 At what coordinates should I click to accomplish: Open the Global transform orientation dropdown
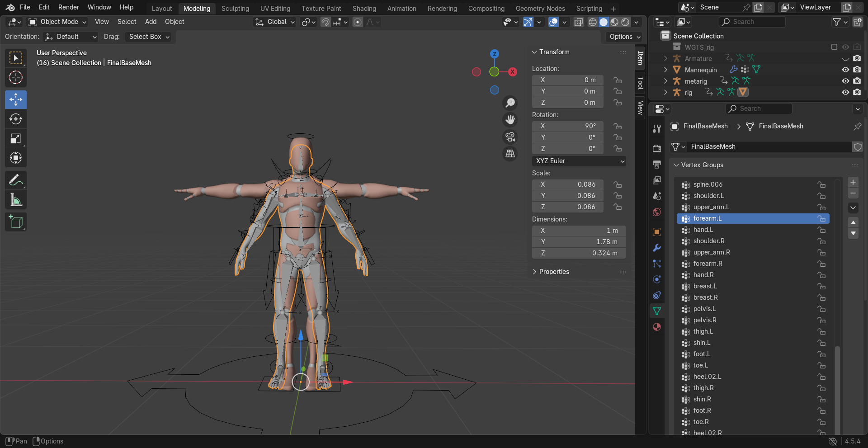(275, 22)
